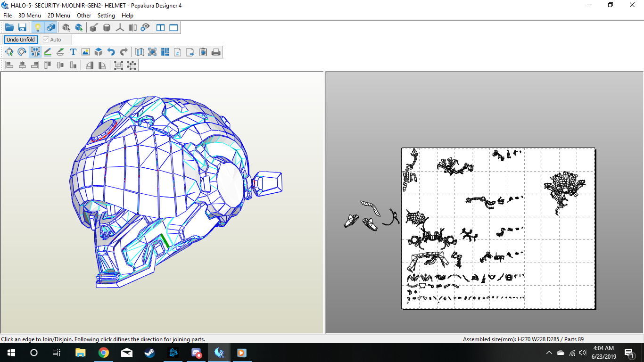644x362 pixels.
Task: Redo with the gray curved arrow
Action: [x=124, y=52]
